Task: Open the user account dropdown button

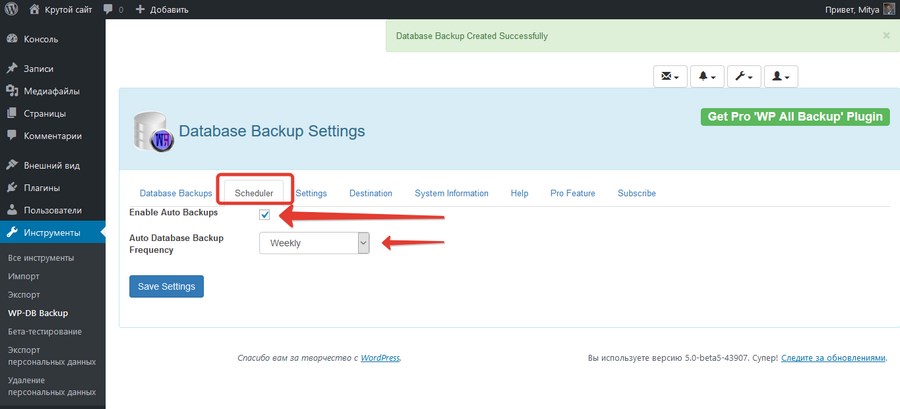Action: [781, 77]
